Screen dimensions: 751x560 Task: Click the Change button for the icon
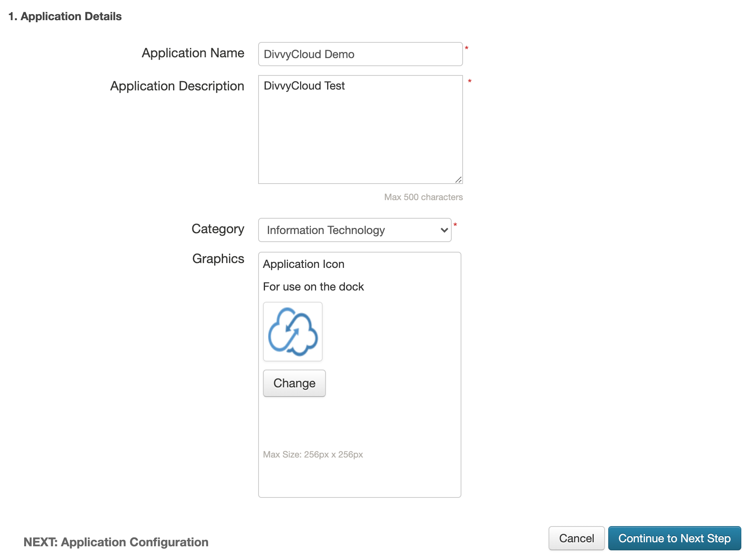(x=294, y=383)
